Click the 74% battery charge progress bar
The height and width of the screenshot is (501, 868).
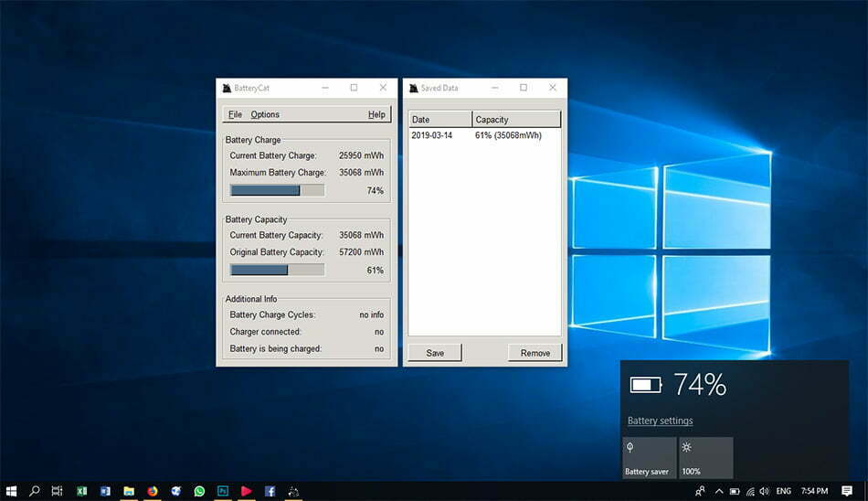[278, 191]
